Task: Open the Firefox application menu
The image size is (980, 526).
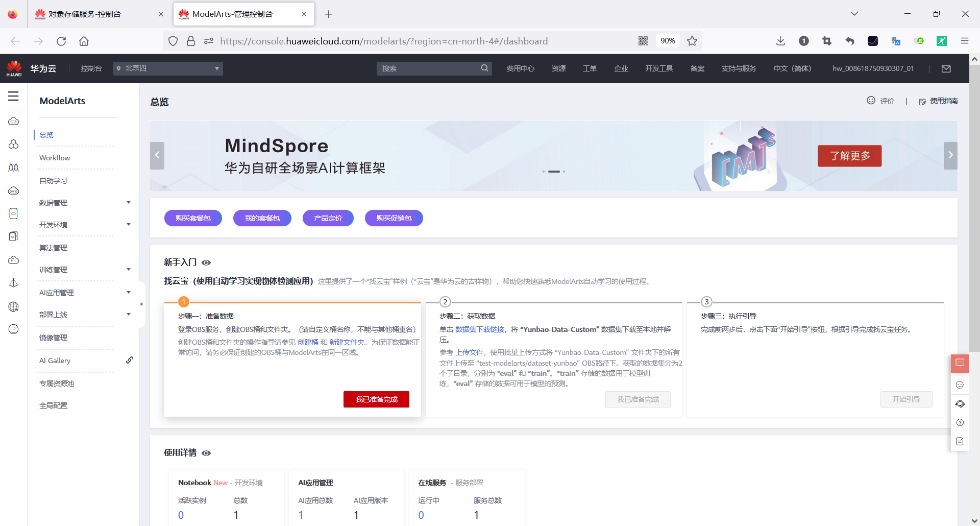Action: click(x=965, y=41)
